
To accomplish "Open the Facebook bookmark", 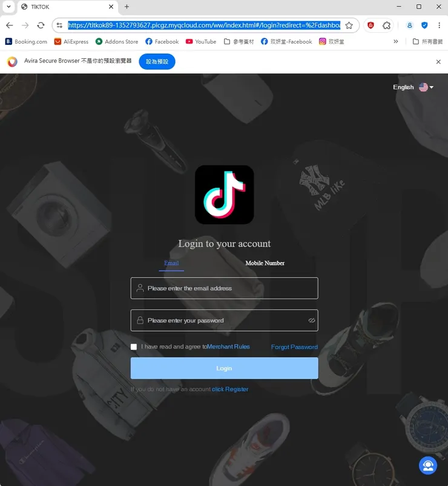I will point(162,42).
